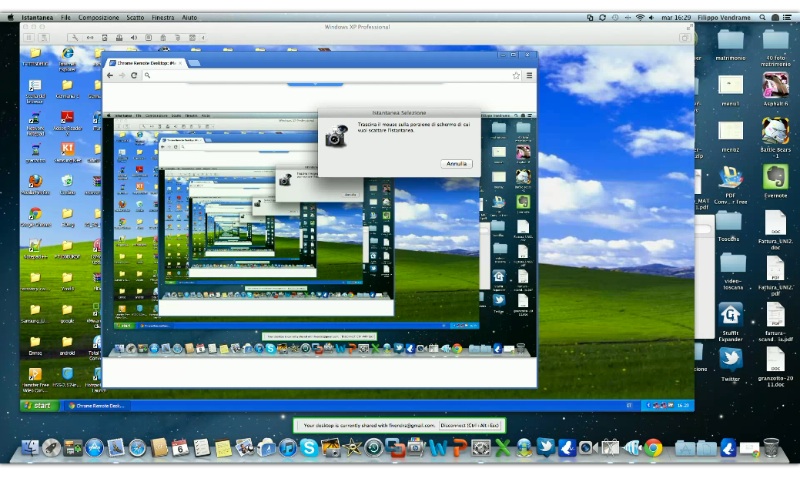Bookmark the page with the star icon
Viewport: 800px width, 485px height.
pyautogui.click(x=516, y=75)
